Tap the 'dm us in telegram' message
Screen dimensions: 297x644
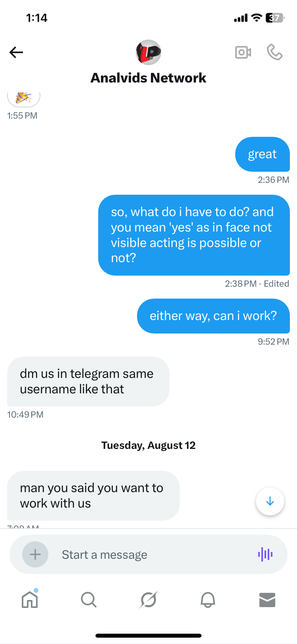tap(88, 381)
